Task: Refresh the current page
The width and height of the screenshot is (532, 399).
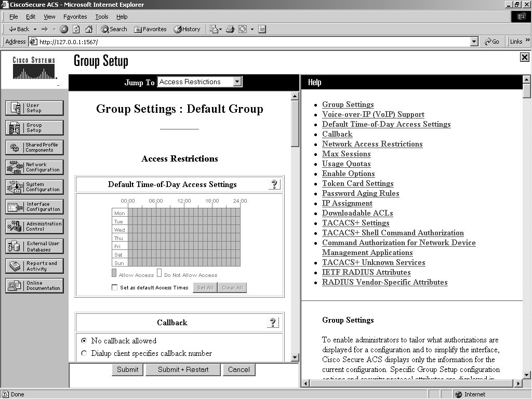Action: pyautogui.click(x=76, y=29)
